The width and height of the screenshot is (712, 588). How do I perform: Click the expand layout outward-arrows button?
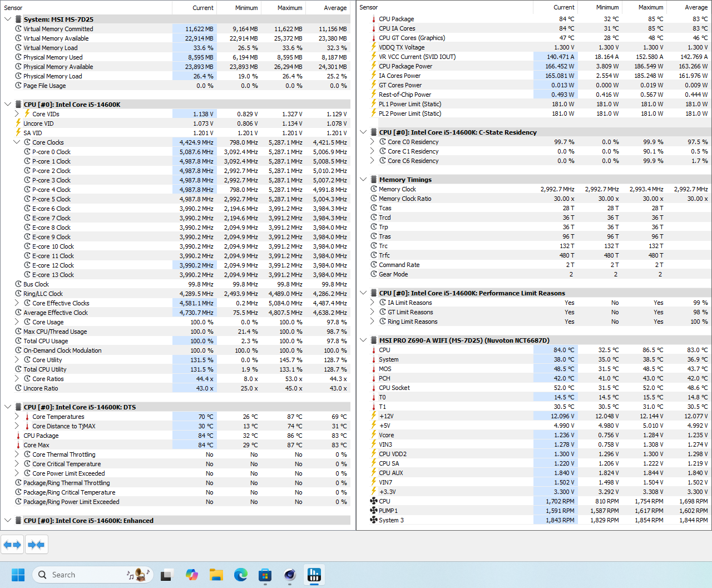[12, 545]
